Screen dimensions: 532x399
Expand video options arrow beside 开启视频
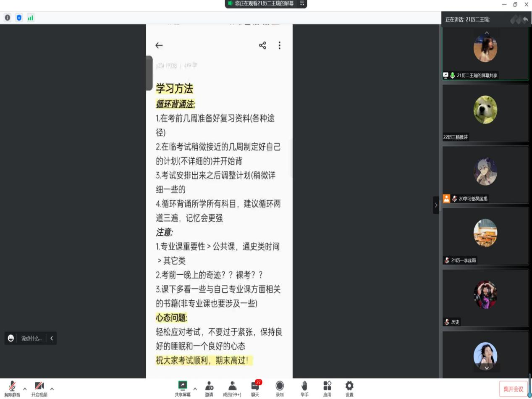(52, 388)
